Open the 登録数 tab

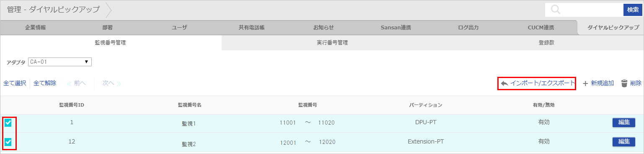coord(547,43)
